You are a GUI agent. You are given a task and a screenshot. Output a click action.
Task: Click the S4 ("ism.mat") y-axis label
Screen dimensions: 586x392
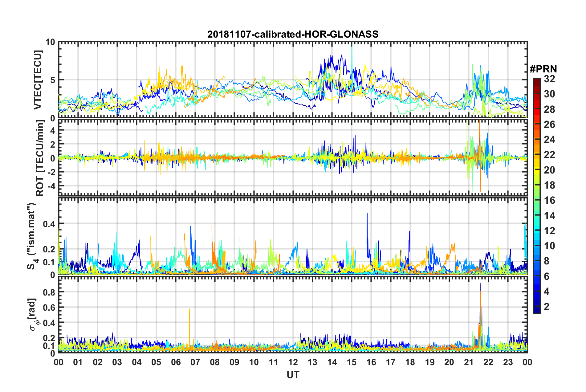pos(32,236)
